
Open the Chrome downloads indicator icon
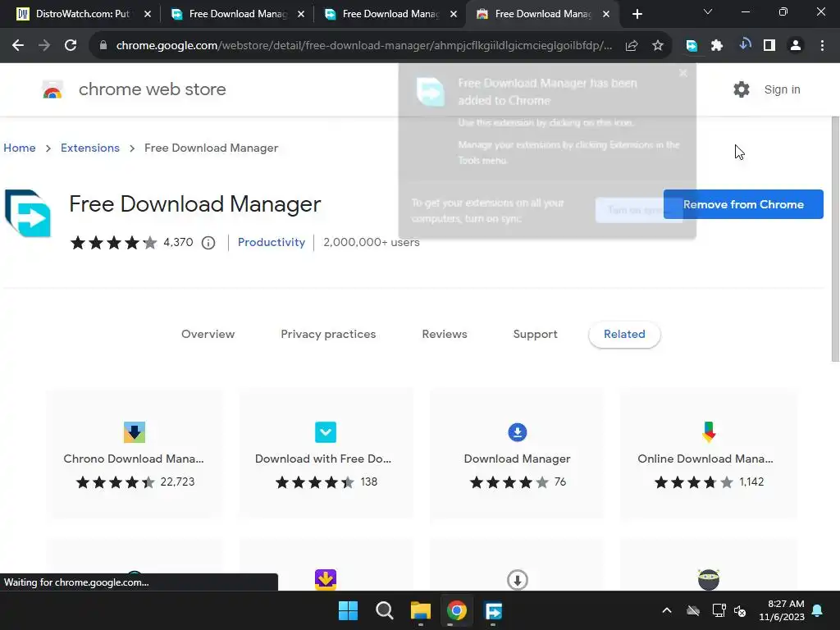[x=744, y=44]
